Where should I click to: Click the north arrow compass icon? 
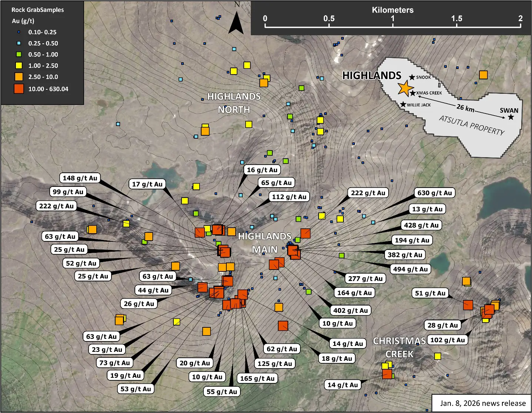[236, 23]
